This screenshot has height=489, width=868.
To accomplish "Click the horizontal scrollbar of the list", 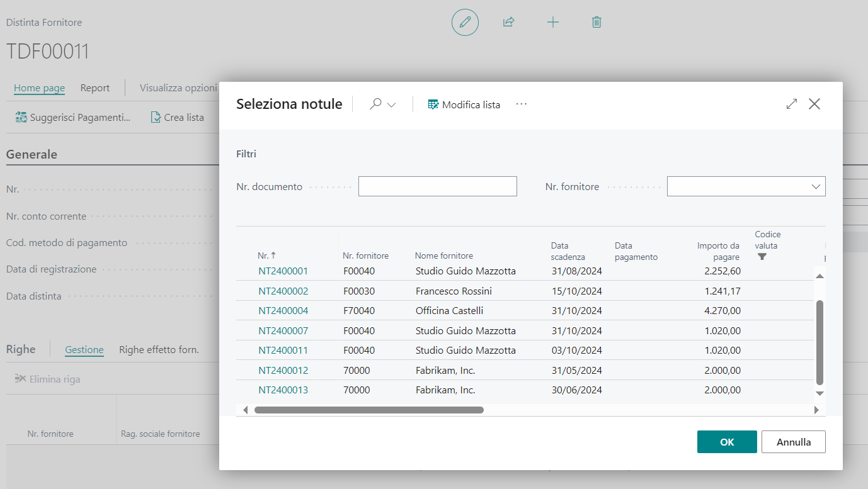I will (x=368, y=410).
